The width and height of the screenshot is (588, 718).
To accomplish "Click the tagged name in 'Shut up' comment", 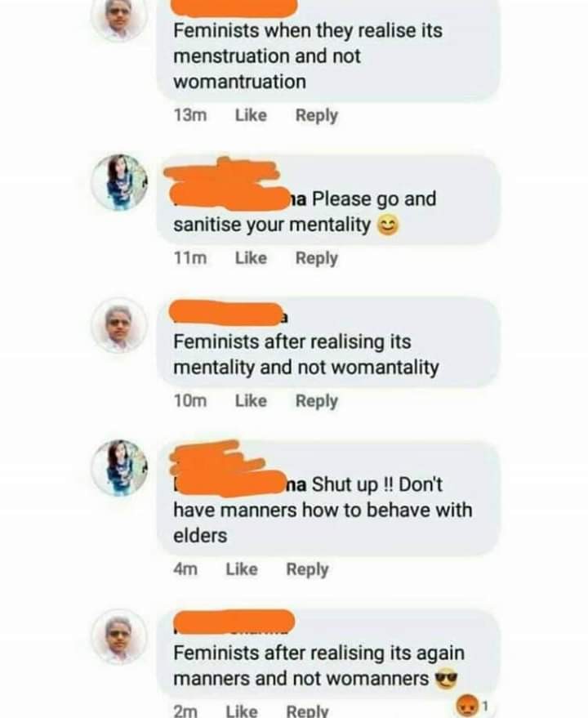I will (x=240, y=484).
